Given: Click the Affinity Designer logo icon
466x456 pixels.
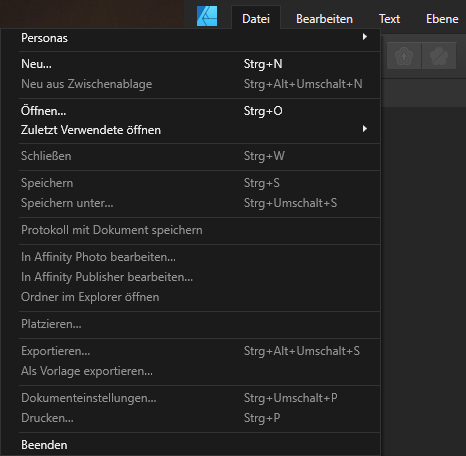Looking at the screenshot, I should (207, 16).
